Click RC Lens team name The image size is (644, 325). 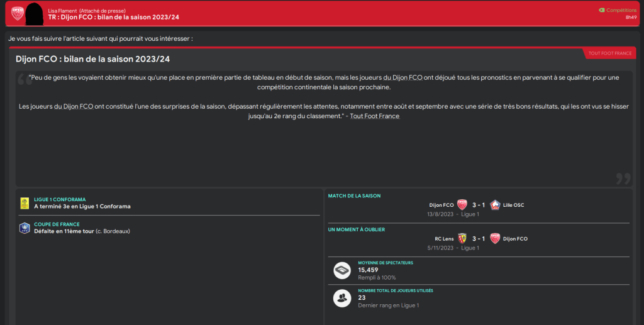pos(444,239)
